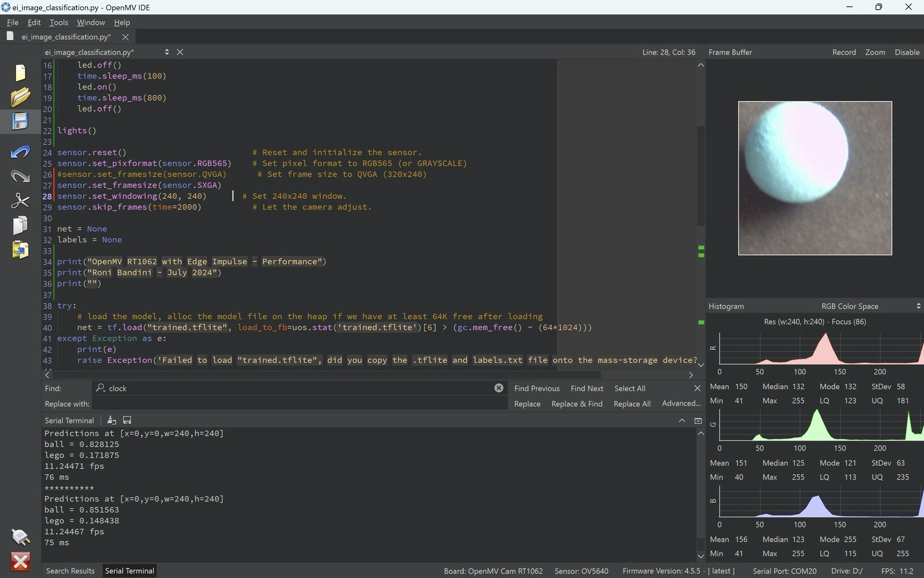924x578 pixels.
Task: Cut selection using the scissors icon
Action: tap(20, 201)
